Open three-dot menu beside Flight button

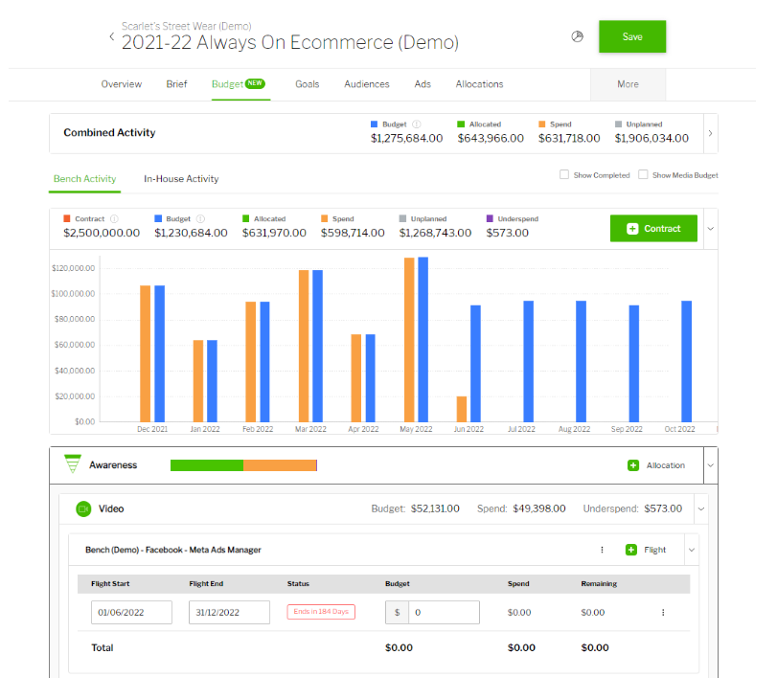[x=602, y=550]
